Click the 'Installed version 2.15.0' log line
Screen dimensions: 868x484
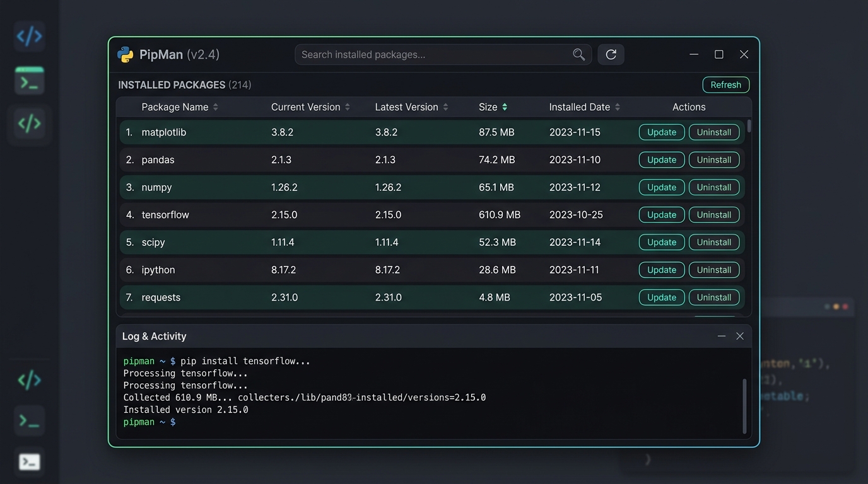(x=186, y=410)
